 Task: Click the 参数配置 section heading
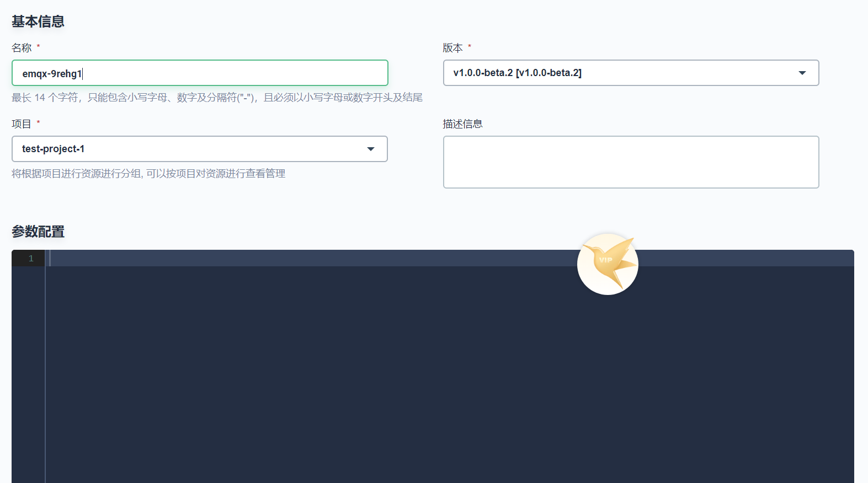[38, 232]
